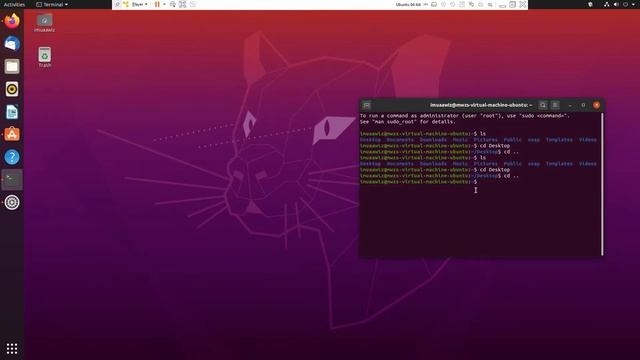Viewport: 640px width, 360px height.
Task: Open the home folder desktop icon
Action: [44, 23]
